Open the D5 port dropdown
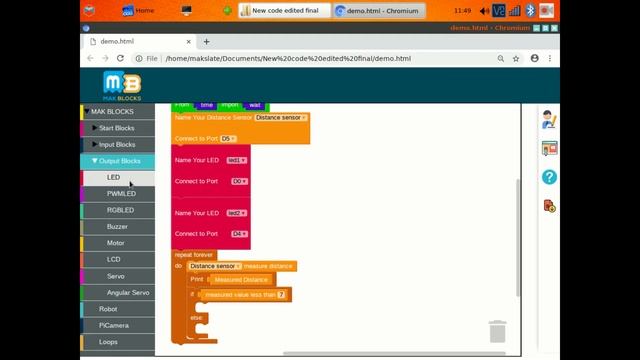 (x=228, y=139)
